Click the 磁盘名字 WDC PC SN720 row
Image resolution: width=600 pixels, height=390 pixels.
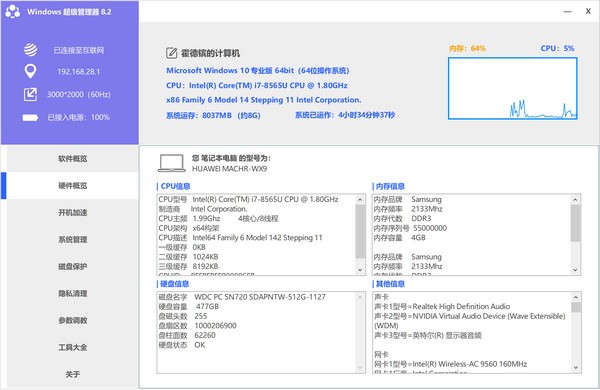[x=242, y=297]
